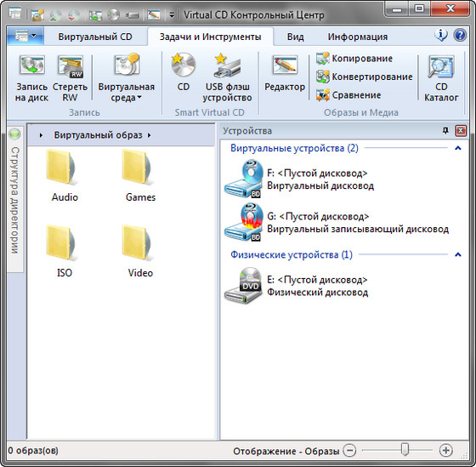The image size is (476, 467).
Task: Click text 'Виртуальный записывающий дисковод'
Action: 358,229
